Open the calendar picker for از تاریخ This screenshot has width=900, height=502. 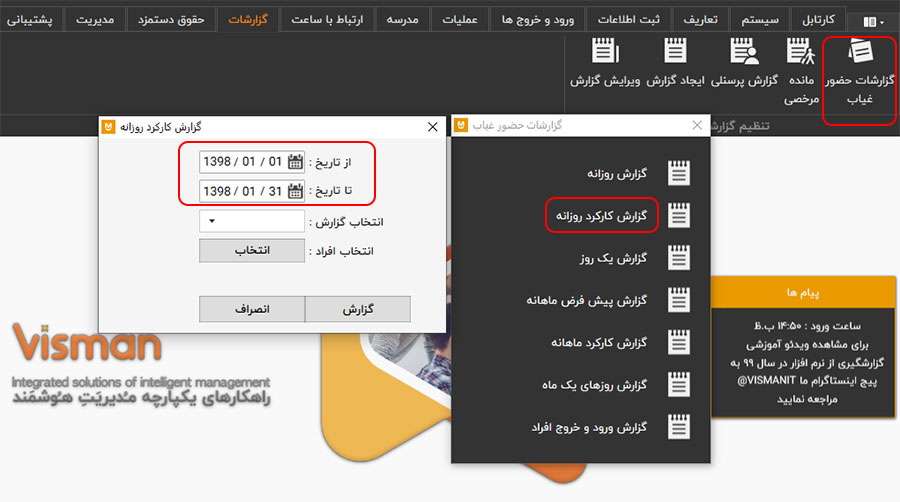point(295,162)
